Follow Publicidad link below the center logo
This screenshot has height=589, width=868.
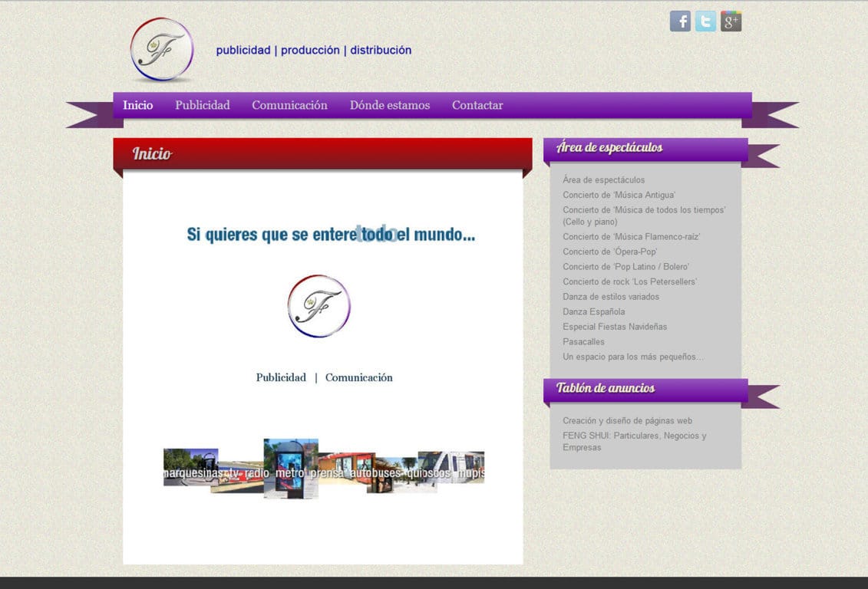click(x=281, y=378)
